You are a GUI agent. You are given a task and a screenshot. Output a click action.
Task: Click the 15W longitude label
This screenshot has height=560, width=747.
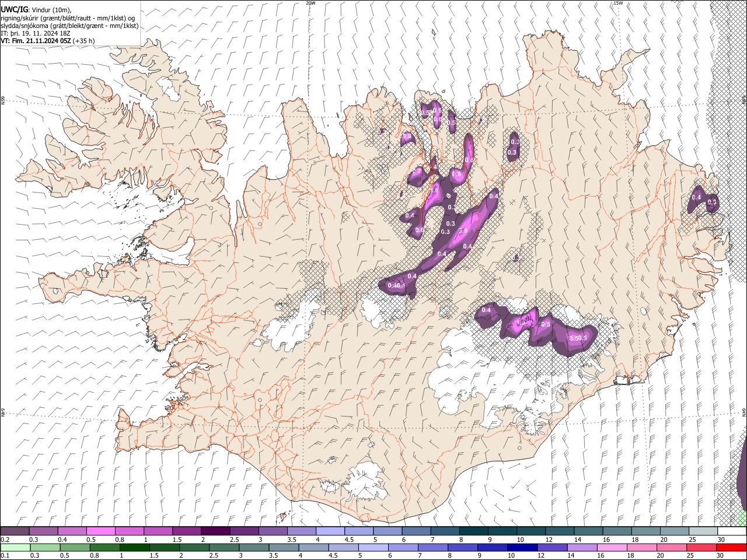(x=619, y=3)
